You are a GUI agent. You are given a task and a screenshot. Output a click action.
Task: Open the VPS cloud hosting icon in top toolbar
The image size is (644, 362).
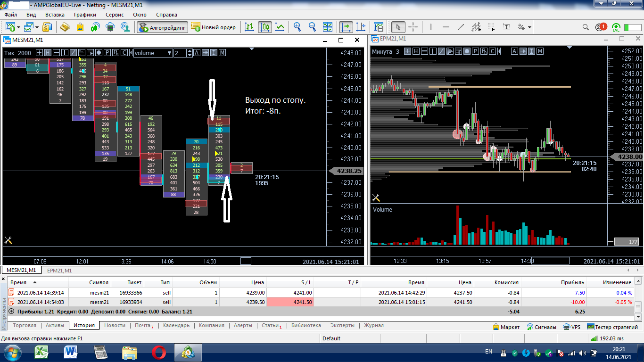[110, 27]
